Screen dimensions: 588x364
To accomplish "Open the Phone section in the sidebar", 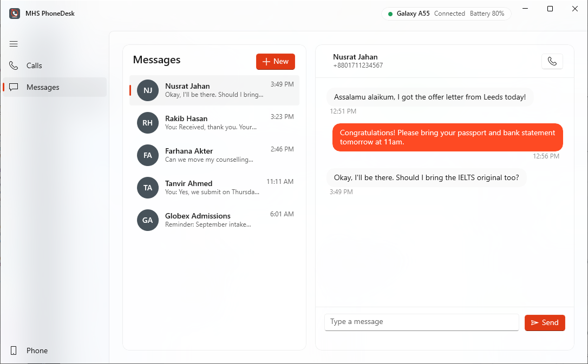I will click(55, 350).
